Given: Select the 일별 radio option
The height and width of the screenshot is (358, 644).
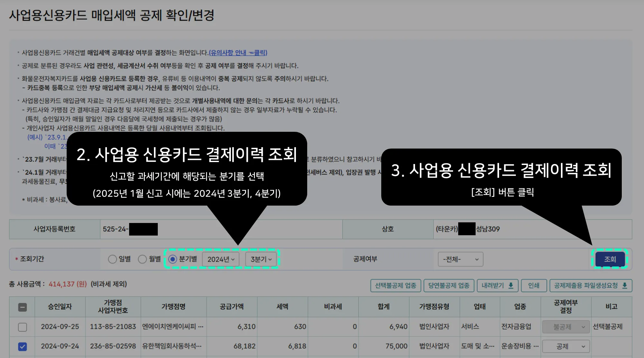Looking at the screenshot, I should [112, 259].
